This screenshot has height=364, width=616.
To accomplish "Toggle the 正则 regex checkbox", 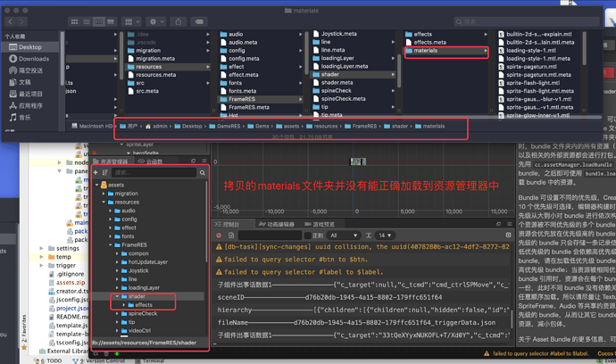I will tap(308, 236).
